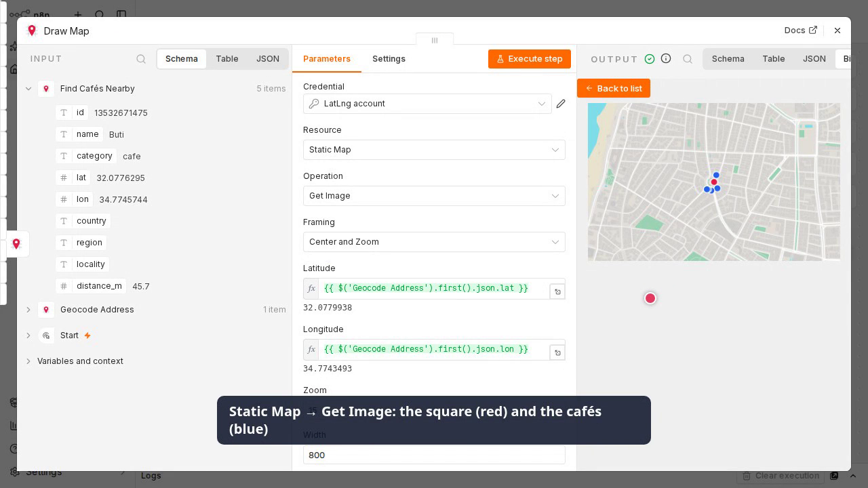This screenshot has width=868, height=488.
Task: Switch to the Settings tab
Action: click(389, 59)
